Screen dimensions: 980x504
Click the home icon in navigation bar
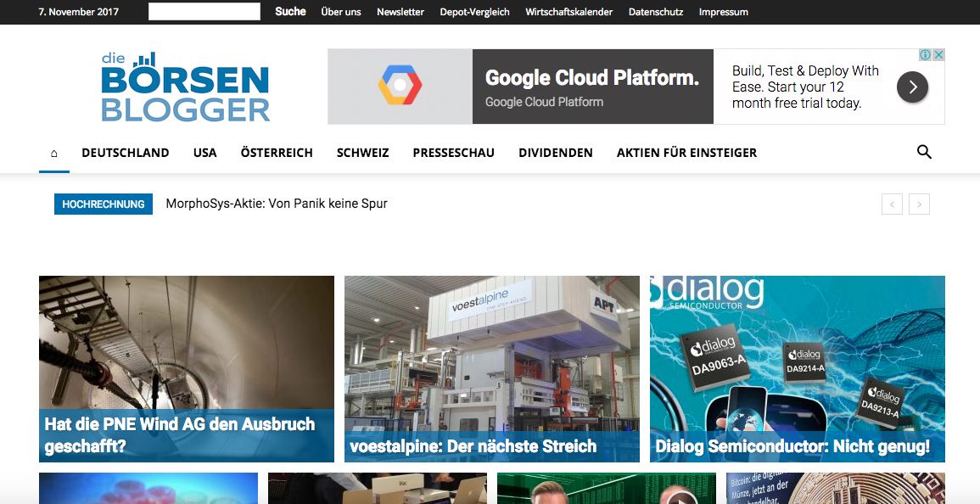(53, 154)
